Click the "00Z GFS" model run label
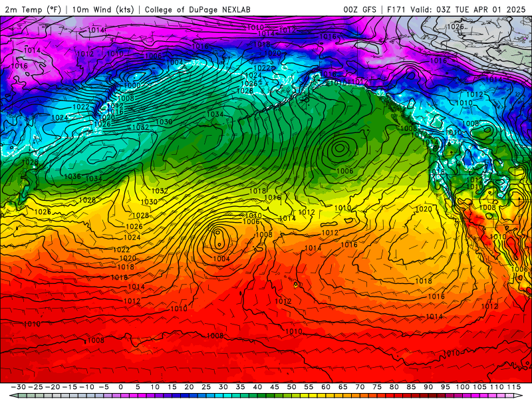 click(360, 9)
